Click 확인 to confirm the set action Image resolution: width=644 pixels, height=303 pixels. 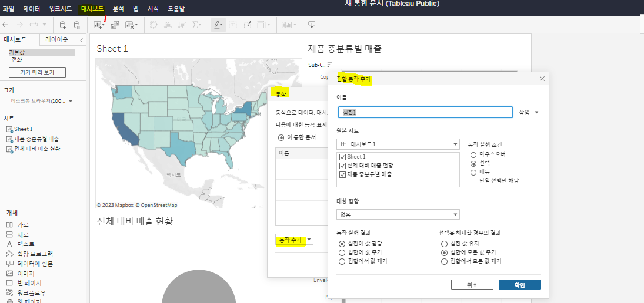tap(519, 285)
